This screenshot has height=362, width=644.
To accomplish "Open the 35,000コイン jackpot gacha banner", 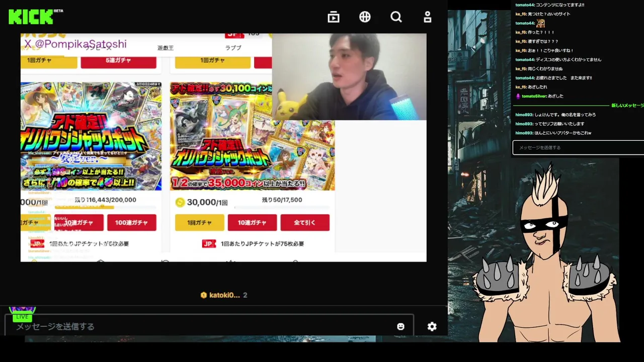I will pos(252,136).
